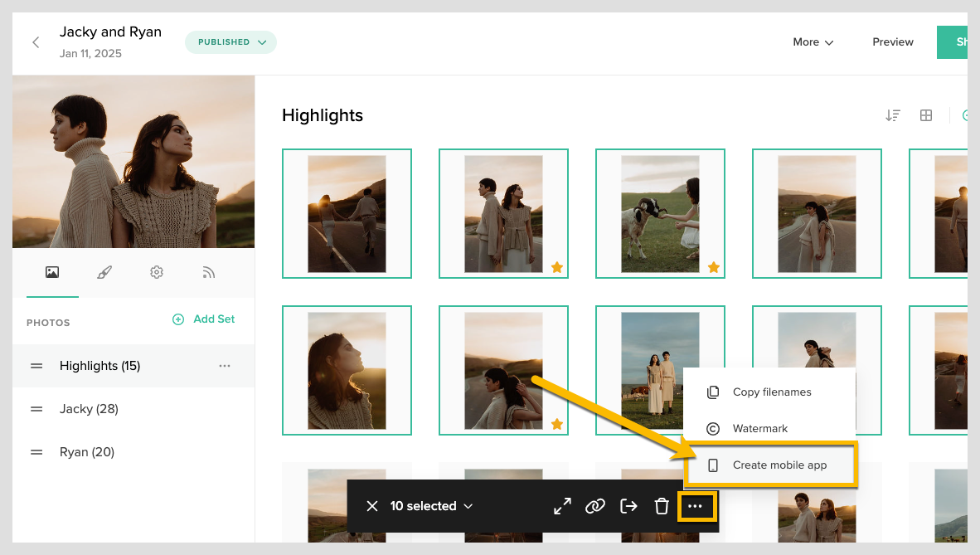Open the More dropdown in header
980x555 pixels.
click(x=813, y=42)
